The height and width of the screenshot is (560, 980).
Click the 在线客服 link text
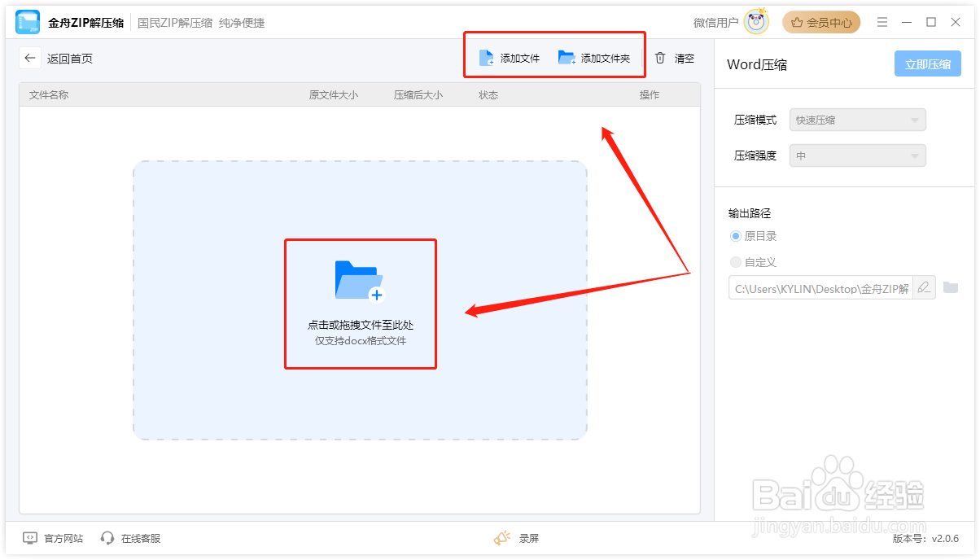click(141, 538)
